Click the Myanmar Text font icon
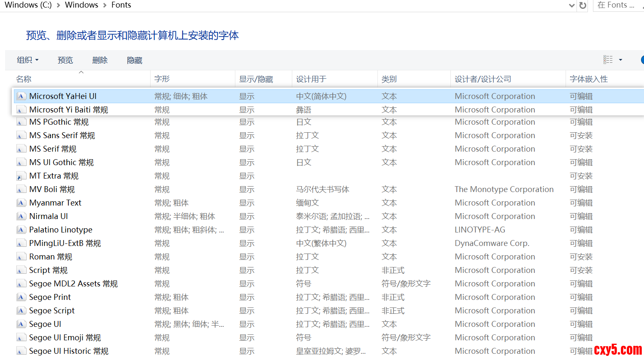Image resolution: width=644 pixels, height=358 pixels. tap(21, 203)
